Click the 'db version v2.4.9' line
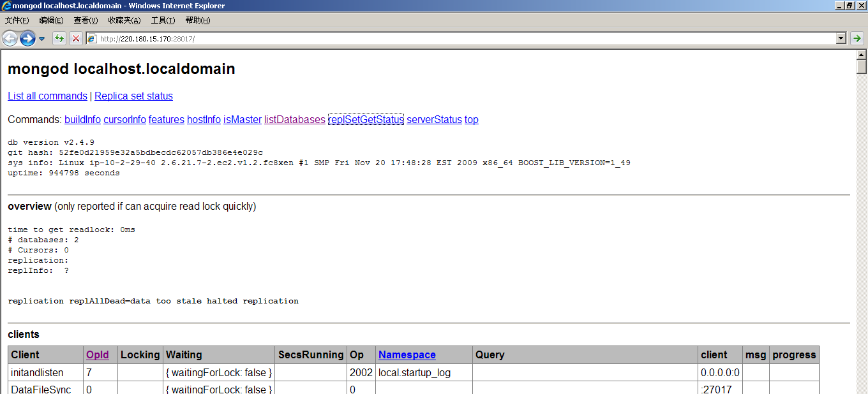 point(51,142)
